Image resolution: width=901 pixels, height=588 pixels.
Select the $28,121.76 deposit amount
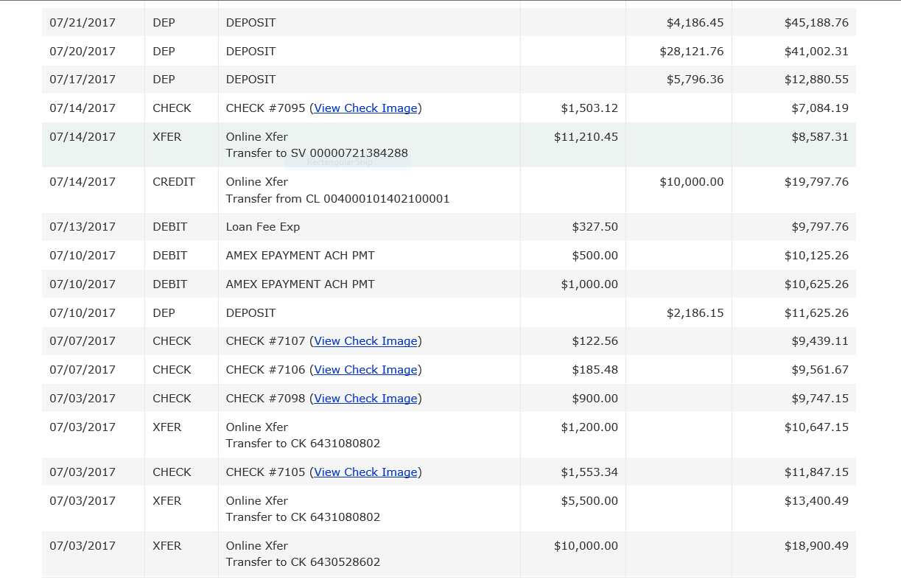(691, 52)
